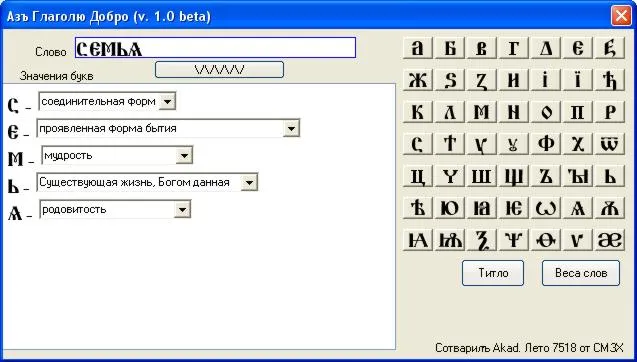
Task: Insert the letter Ерь (Ь) from the keyboard
Action: [610, 176]
